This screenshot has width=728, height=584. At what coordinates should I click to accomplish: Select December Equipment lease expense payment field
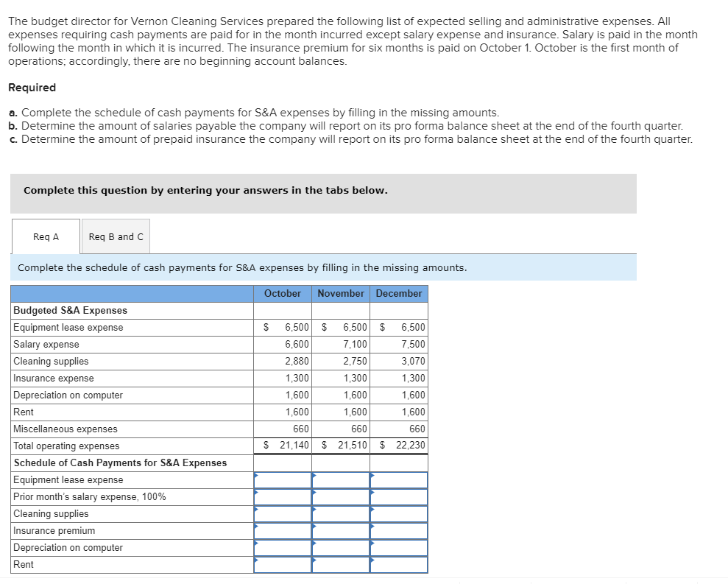(x=399, y=480)
